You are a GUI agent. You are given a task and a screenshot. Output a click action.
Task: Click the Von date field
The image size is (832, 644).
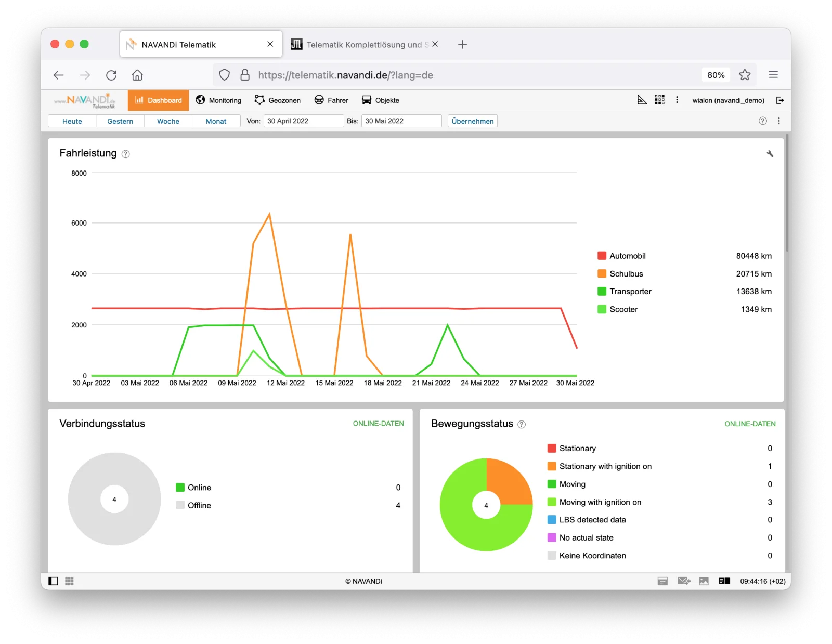coord(304,121)
